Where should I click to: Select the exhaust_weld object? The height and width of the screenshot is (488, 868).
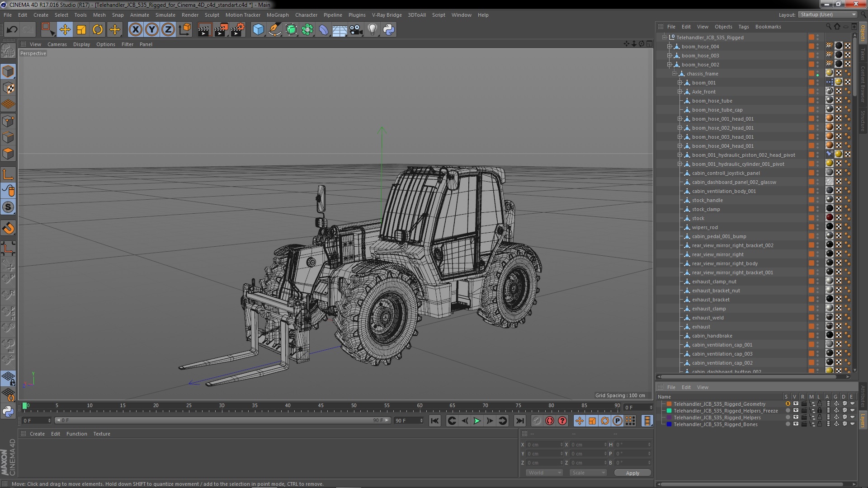[x=708, y=318]
